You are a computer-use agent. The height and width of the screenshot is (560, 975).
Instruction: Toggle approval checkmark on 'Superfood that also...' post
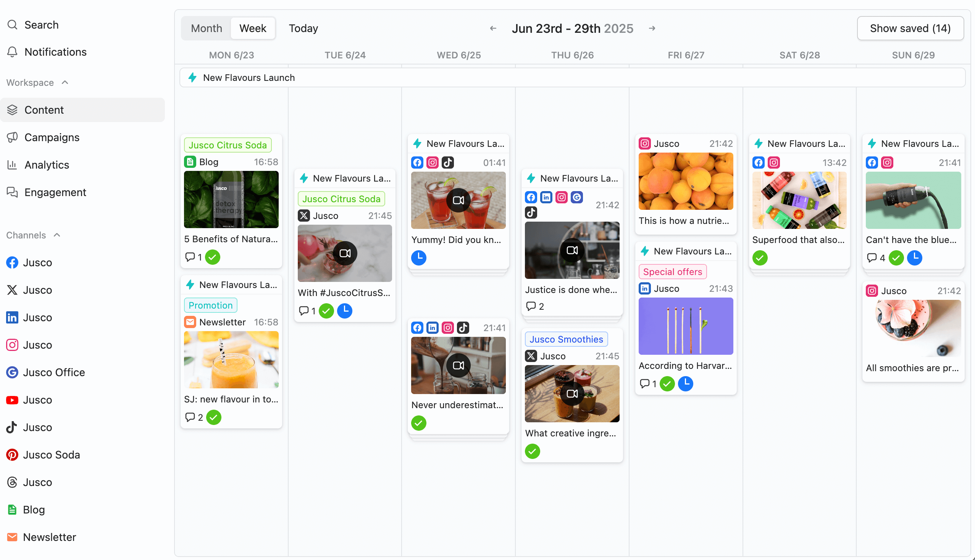[759, 258]
